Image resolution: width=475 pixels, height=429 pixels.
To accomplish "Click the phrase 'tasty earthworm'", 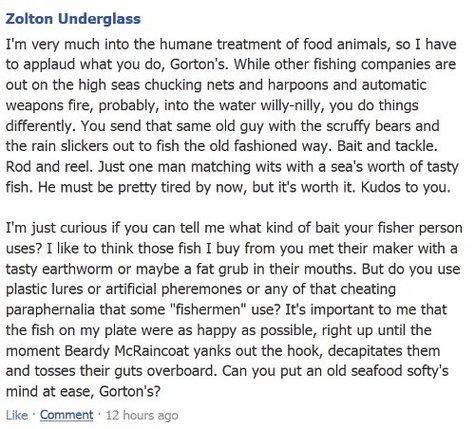I will (x=59, y=269).
